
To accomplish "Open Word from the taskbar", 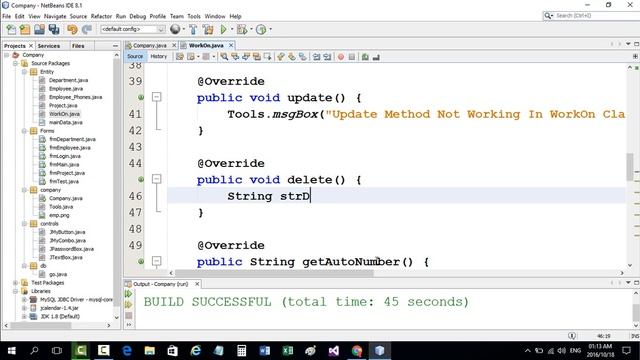I will click(264, 351).
